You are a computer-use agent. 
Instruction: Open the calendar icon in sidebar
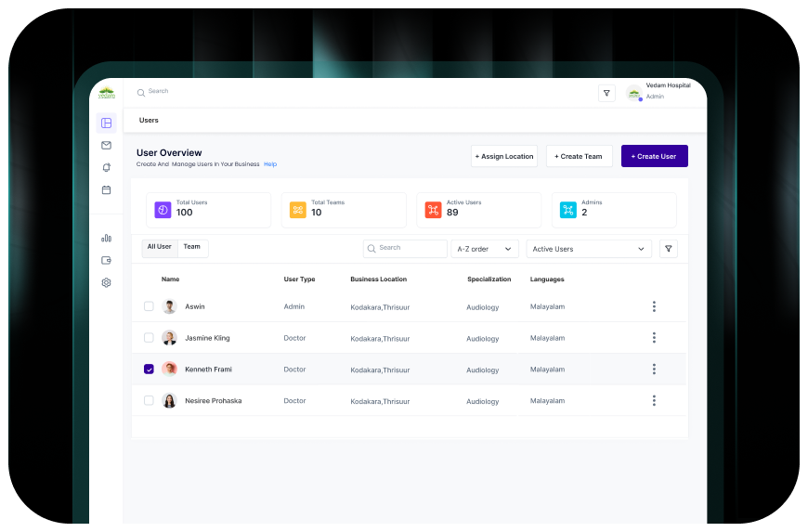[106, 189]
